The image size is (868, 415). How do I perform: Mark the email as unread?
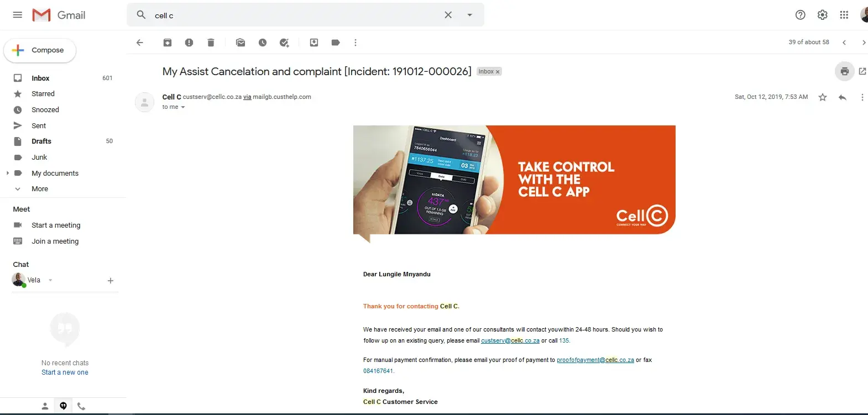pos(240,43)
